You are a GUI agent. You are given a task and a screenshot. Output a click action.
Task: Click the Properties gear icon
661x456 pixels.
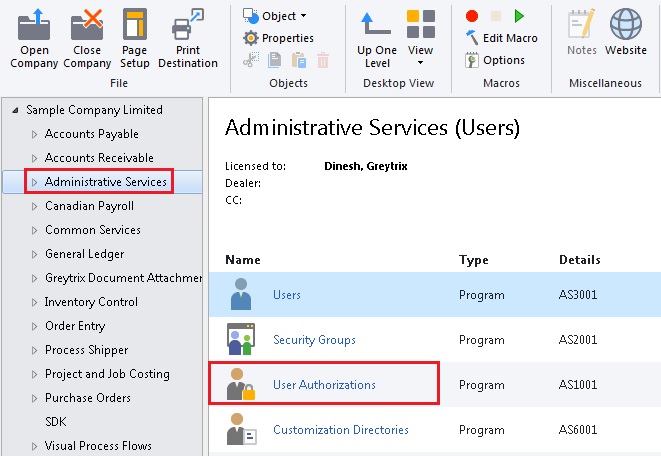coord(250,38)
